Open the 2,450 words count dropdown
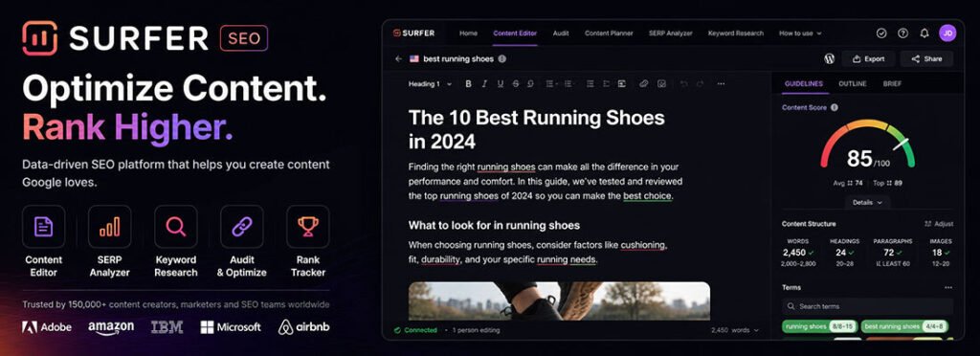980x356 pixels. [734, 330]
